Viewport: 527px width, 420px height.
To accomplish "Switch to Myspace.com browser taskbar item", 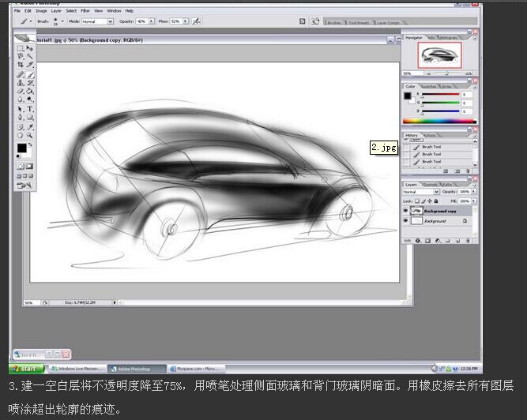I will [197, 369].
